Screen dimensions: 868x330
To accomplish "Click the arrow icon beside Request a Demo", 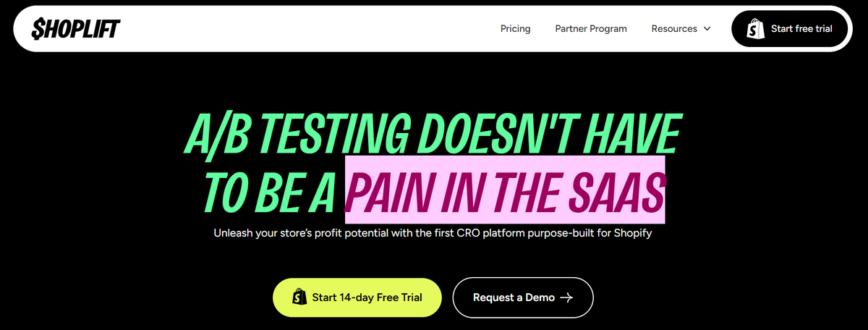I will [566, 297].
